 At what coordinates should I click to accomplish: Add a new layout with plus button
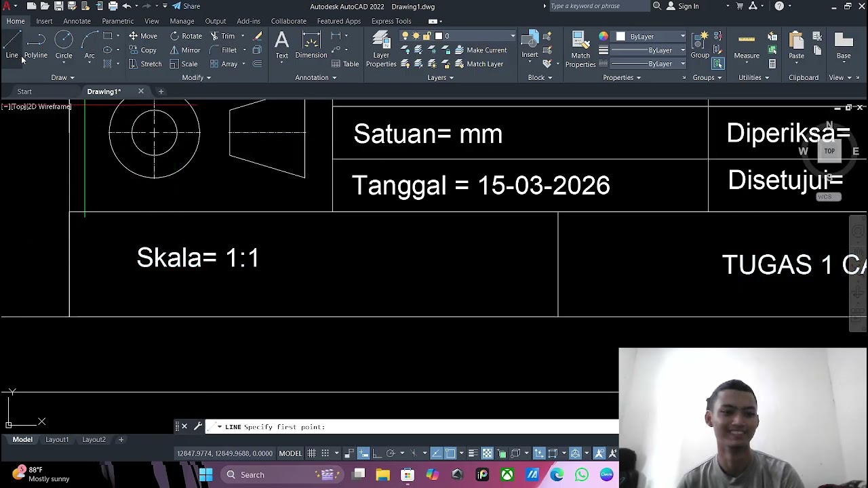121,439
